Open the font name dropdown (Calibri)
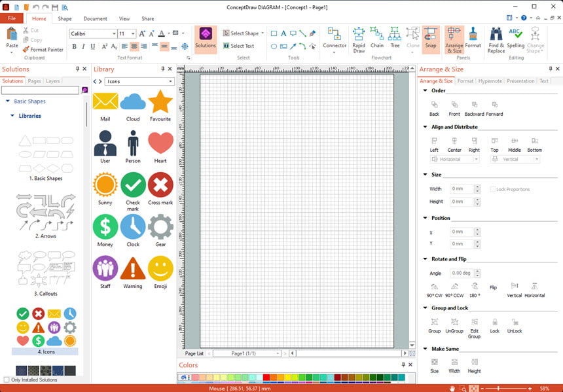Image resolution: width=563 pixels, height=392 pixels. [x=114, y=34]
